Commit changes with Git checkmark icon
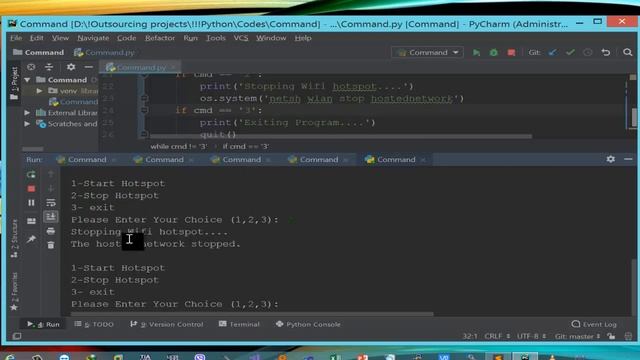Screen dimensions: 640x360 click(x=570, y=53)
